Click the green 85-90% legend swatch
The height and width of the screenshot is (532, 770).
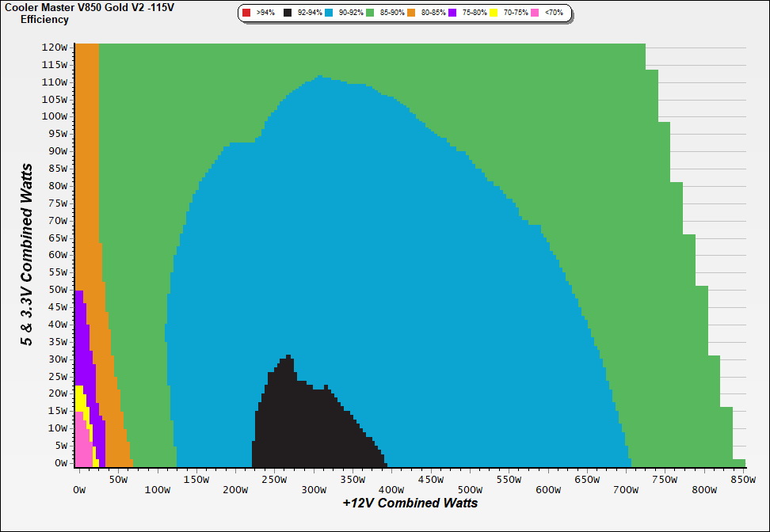pos(370,13)
